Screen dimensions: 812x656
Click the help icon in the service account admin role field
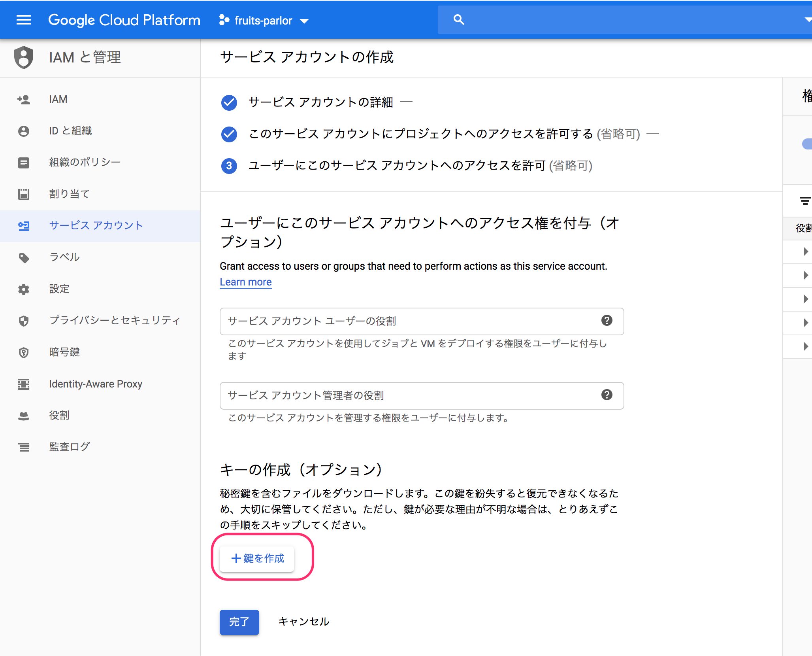pyautogui.click(x=607, y=395)
